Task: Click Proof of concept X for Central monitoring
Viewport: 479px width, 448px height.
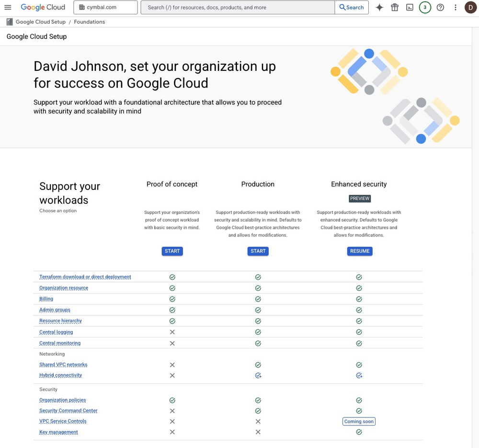Action: pos(172,343)
